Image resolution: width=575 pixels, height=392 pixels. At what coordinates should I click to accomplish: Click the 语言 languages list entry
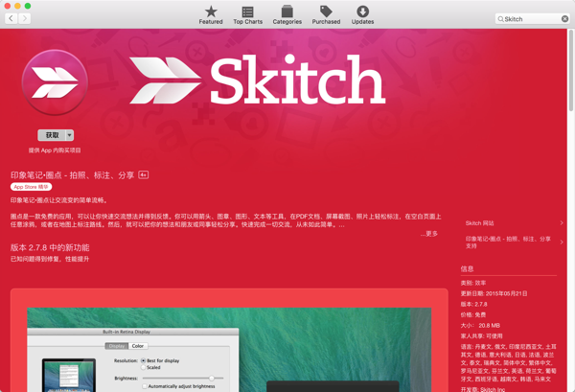[509, 363]
